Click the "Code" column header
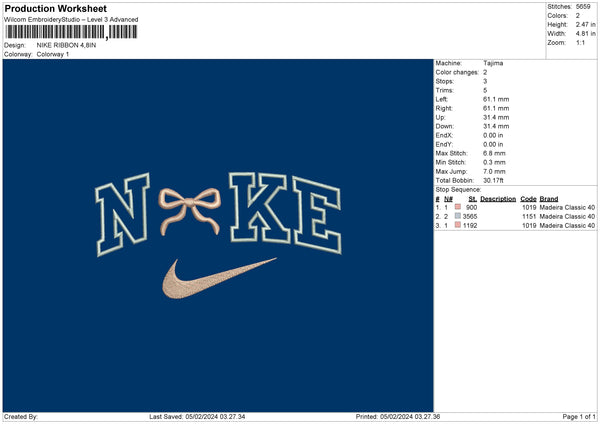Image resolution: width=600 pixels, height=424 pixels. click(528, 199)
